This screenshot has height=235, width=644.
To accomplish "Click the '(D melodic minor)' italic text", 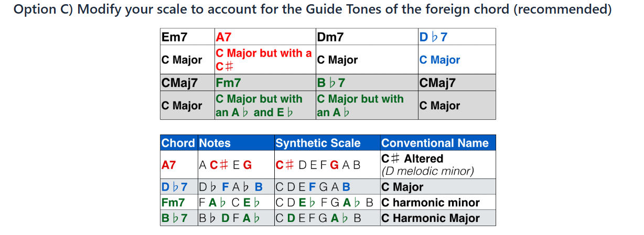I will [427, 171].
